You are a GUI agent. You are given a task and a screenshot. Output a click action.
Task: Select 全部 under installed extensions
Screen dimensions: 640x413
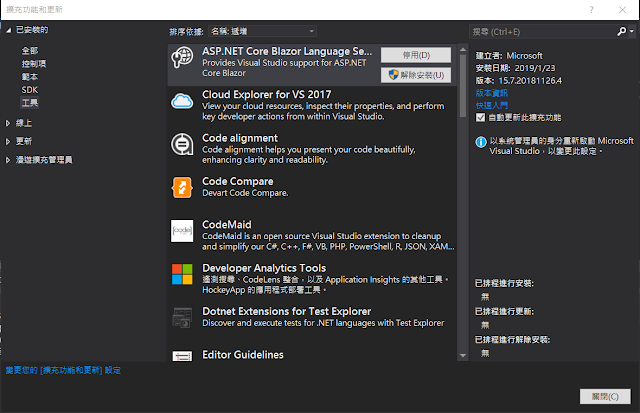click(x=30, y=51)
